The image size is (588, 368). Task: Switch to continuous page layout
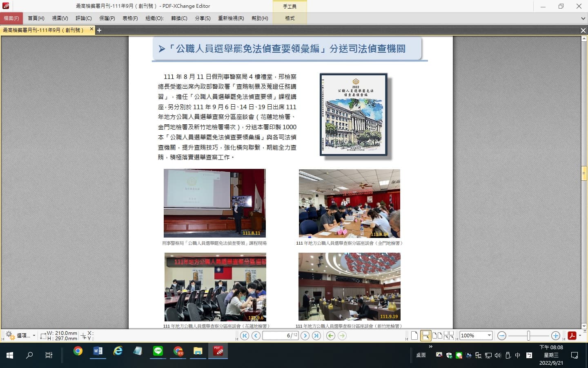(425, 336)
